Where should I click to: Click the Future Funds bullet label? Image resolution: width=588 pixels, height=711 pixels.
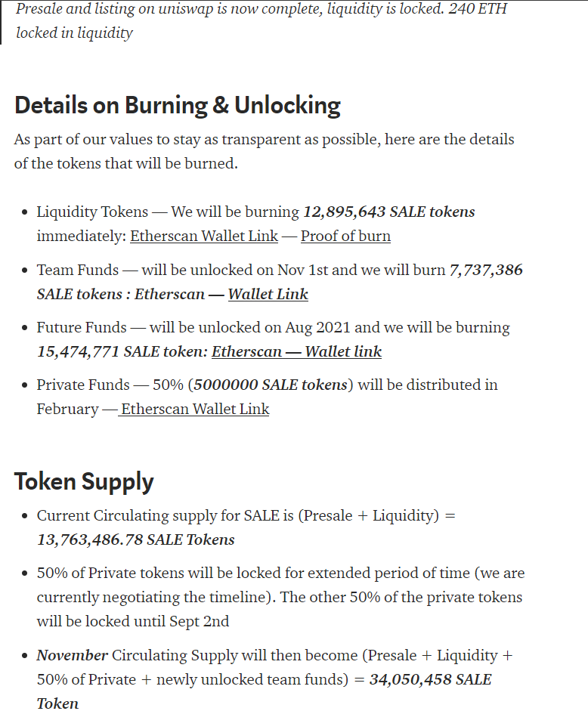(82, 328)
